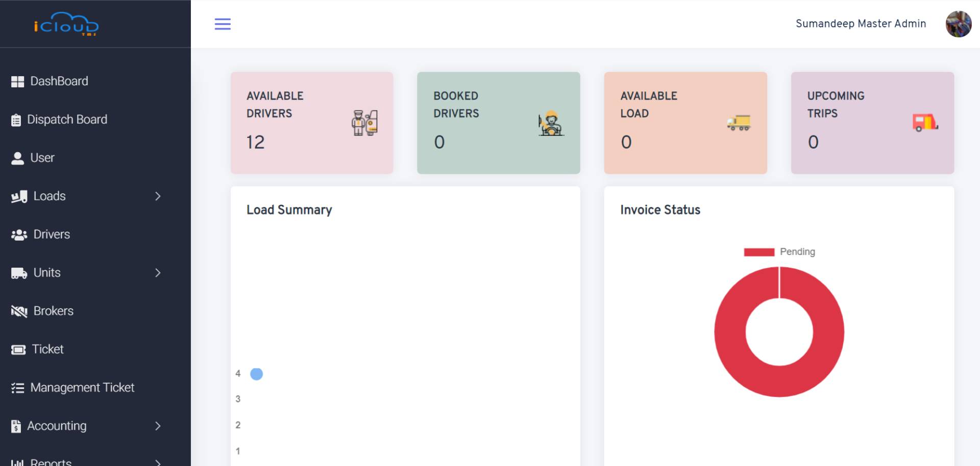Image resolution: width=980 pixels, height=466 pixels.
Task: Click the Available Load yellow truck icon
Action: coord(739,123)
